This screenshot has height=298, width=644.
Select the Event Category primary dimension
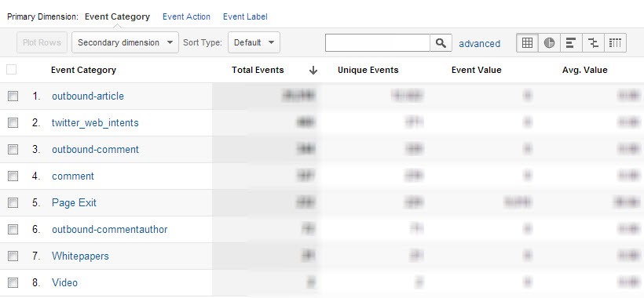tap(118, 16)
